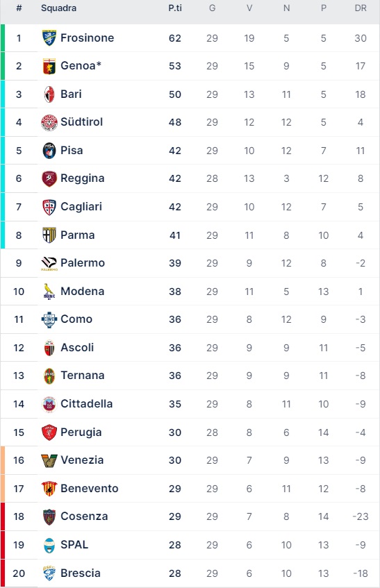Image resolution: width=380 pixels, height=588 pixels.
Task: Open the Reggina team link
Action: point(83,178)
